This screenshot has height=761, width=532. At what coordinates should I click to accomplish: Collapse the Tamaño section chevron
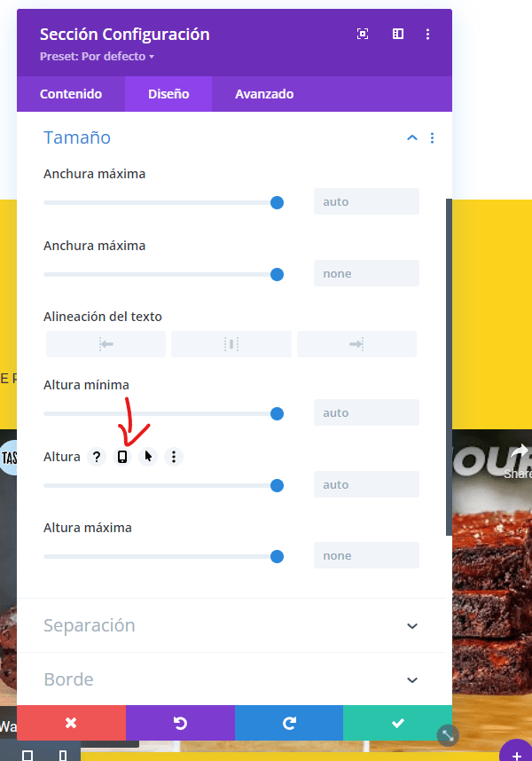411,137
